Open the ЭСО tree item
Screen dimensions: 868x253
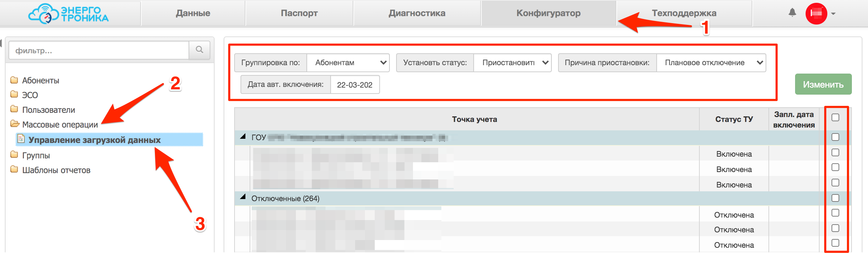pos(30,95)
